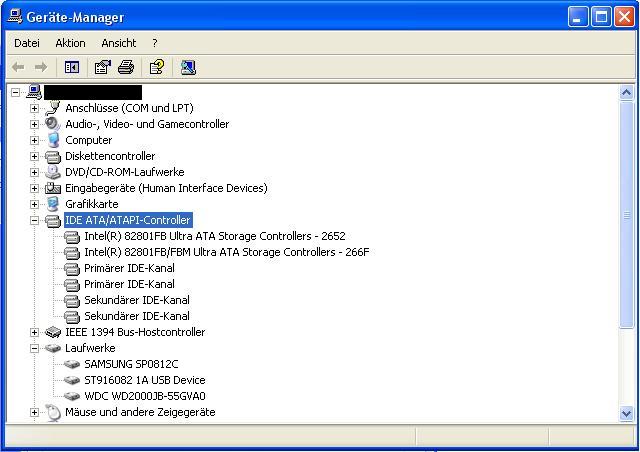The image size is (640, 452).
Task: Click the Geräte-Manager title bar icon
Action: [15, 16]
